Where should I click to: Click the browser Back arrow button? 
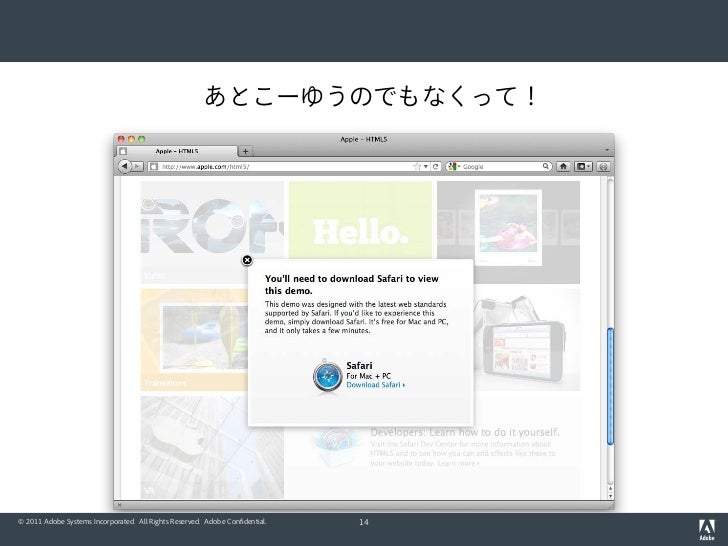click(x=124, y=166)
